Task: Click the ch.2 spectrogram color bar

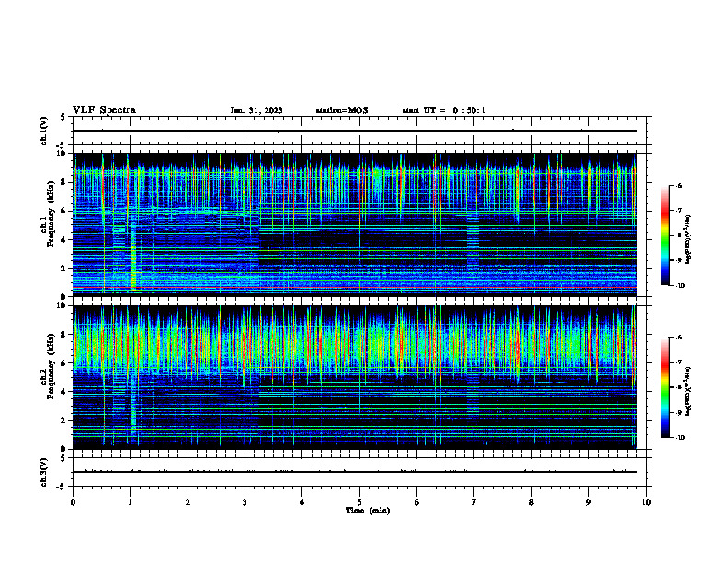Action: coord(665,387)
